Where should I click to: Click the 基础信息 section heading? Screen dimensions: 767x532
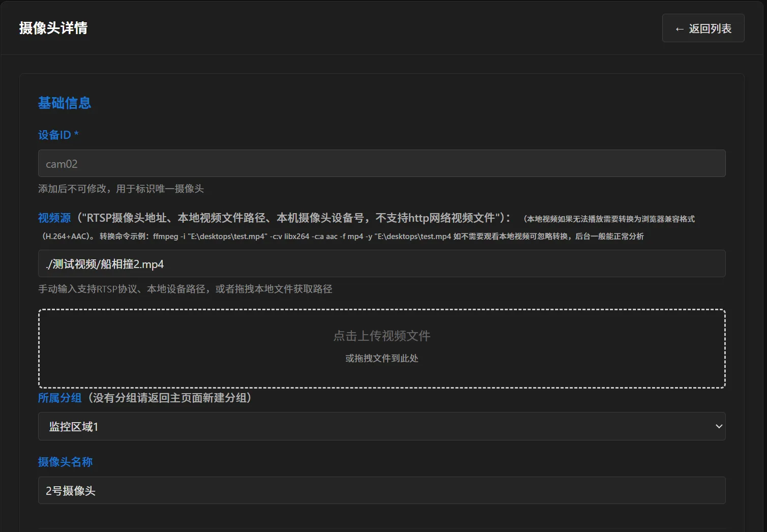click(65, 103)
